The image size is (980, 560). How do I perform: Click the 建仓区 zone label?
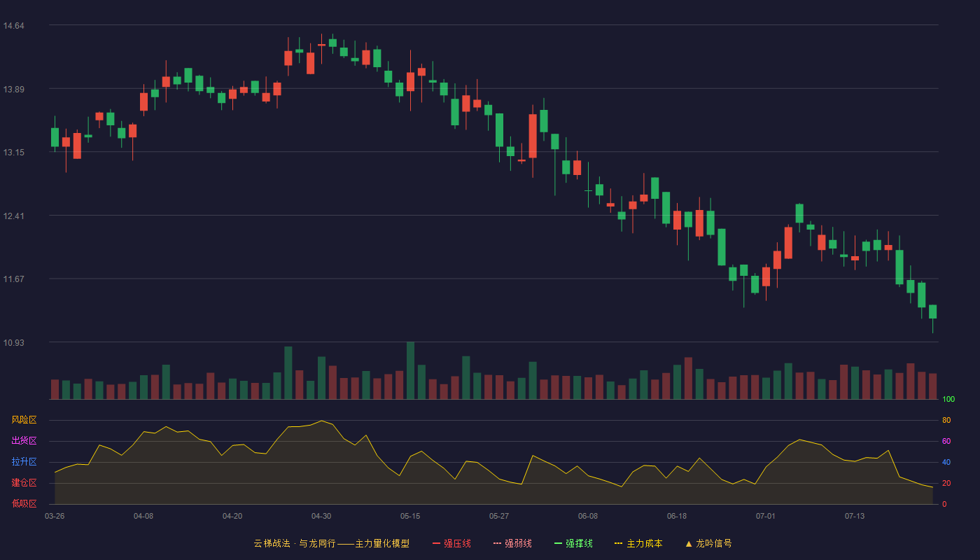coord(24,483)
